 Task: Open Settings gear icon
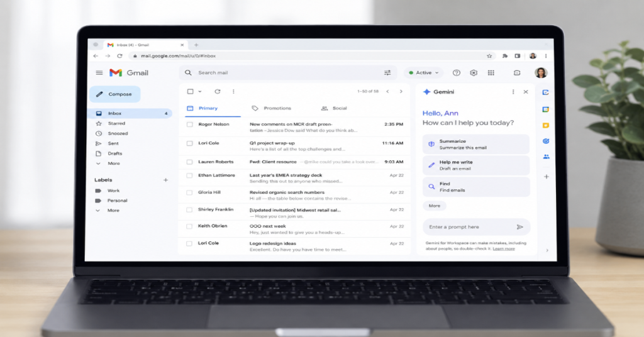click(474, 73)
